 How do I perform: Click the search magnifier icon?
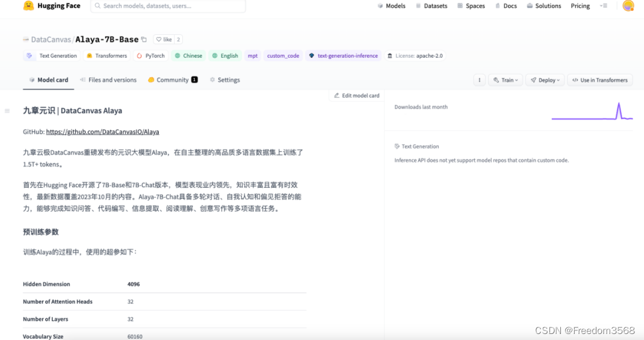pos(98,6)
